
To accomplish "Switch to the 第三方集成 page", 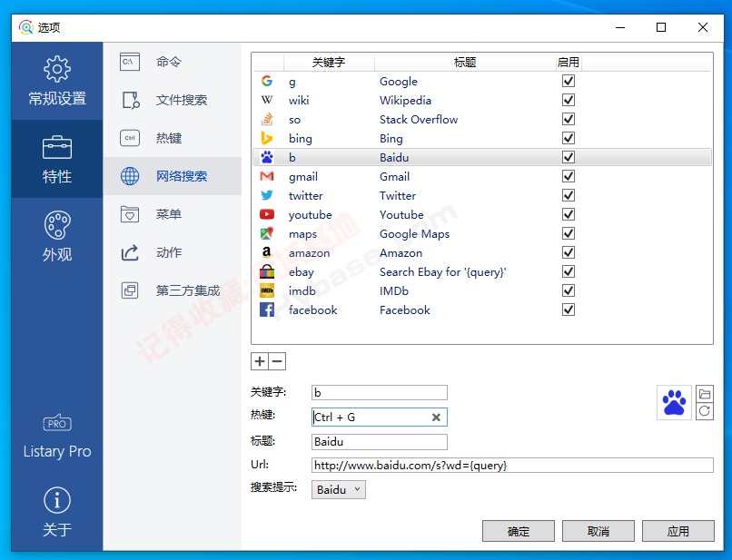I will point(173,290).
